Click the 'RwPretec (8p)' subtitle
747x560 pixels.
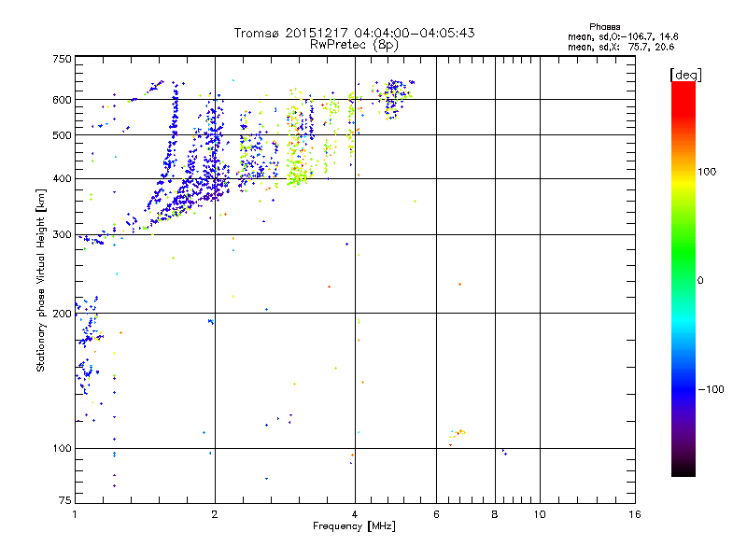(x=354, y=45)
